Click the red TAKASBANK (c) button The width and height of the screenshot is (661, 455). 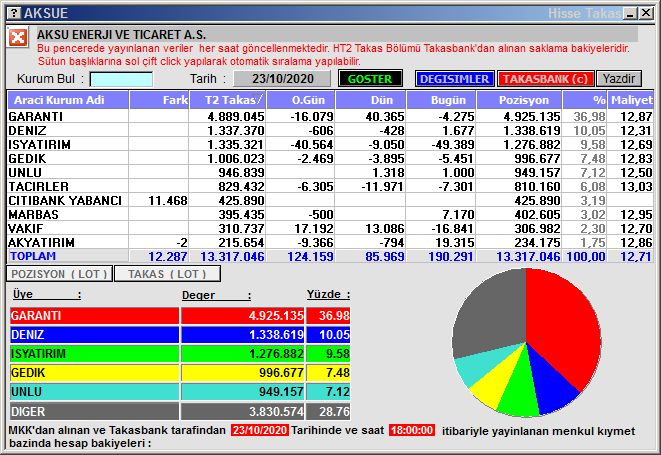pyautogui.click(x=545, y=79)
